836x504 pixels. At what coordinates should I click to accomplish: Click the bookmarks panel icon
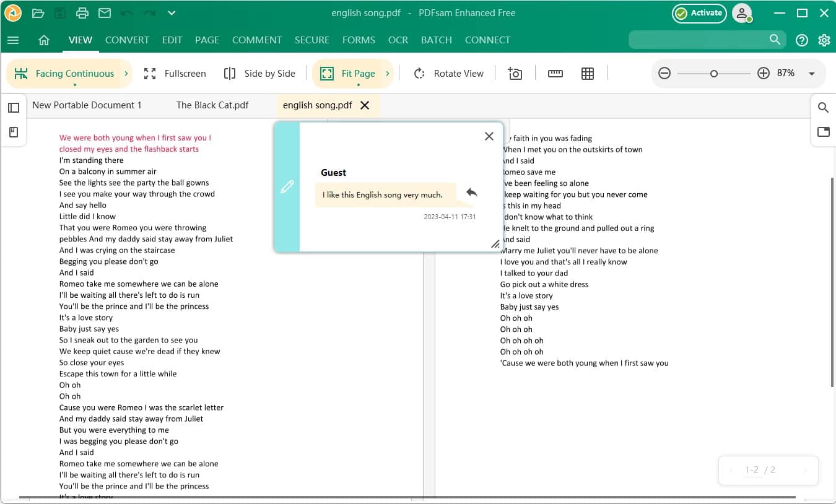(14, 132)
